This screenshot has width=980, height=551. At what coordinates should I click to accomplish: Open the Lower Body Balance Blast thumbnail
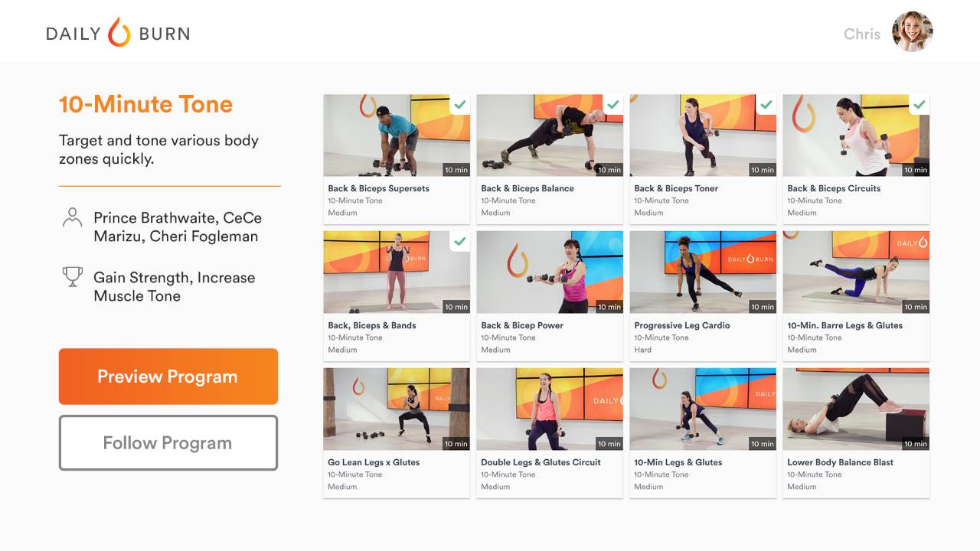point(856,409)
